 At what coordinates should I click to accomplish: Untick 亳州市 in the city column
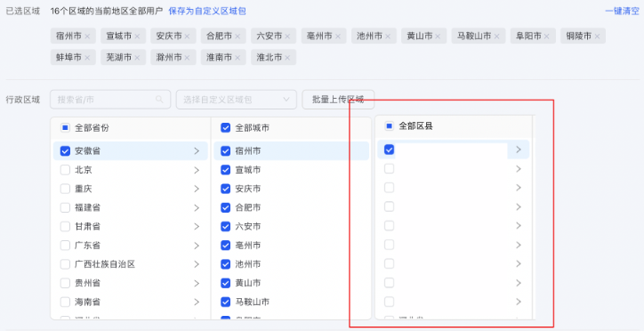(x=225, y=246)
